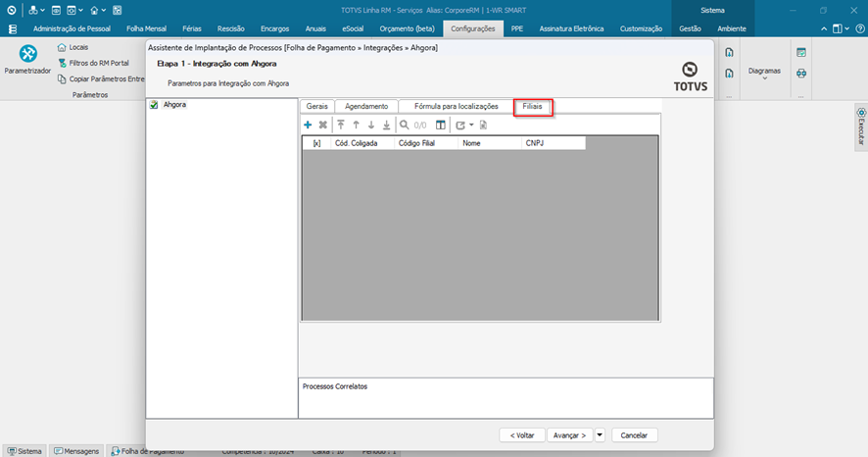Click the grid layout icon in title bar
This screenshot has width=868, height=457.
tap(118, 10)
